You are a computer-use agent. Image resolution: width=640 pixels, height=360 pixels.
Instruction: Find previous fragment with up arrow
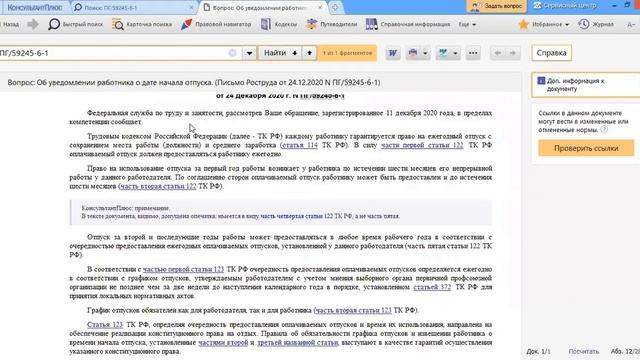coord(309,53)
